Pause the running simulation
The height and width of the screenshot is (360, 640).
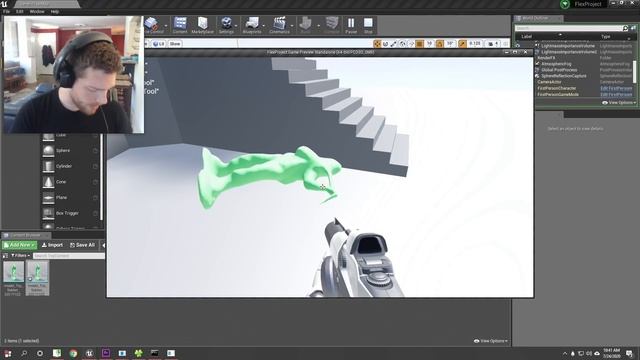tap(351, 25)
